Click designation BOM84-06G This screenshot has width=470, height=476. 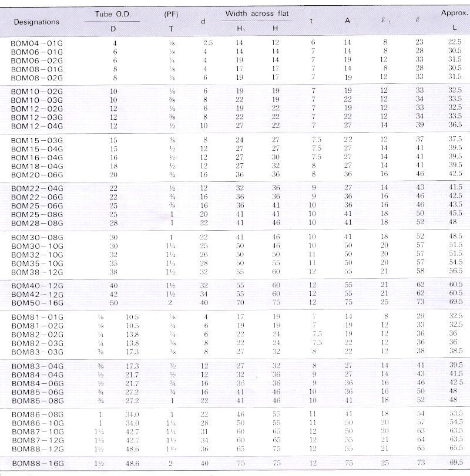pos(38,384)
